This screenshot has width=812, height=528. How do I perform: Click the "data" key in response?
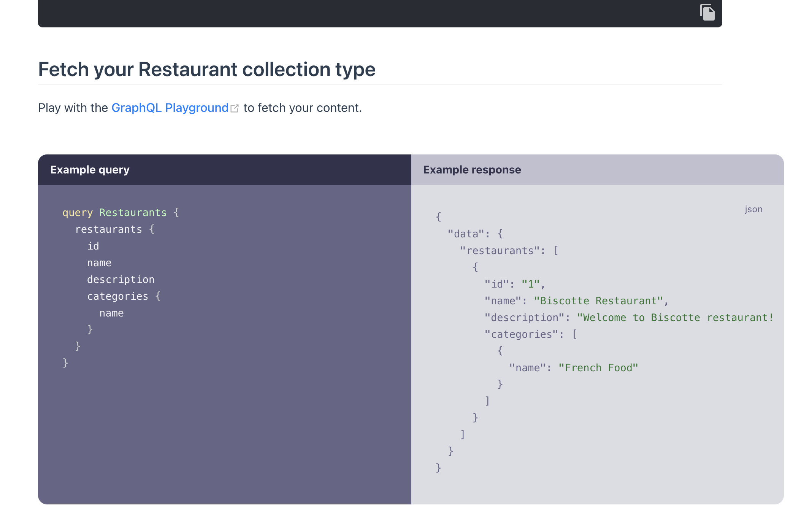point(466,234)
